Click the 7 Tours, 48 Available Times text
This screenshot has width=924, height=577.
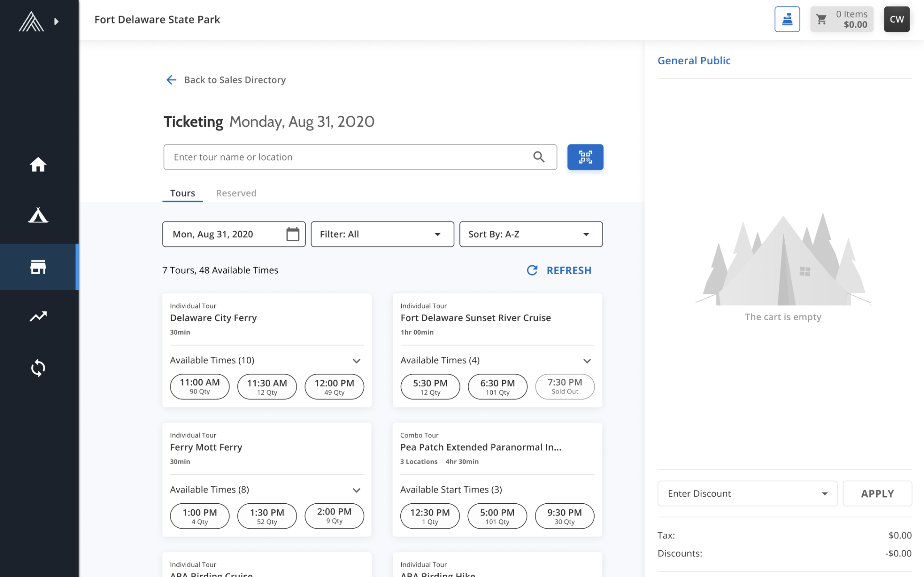pyautogui.click(x=220, y=270)
